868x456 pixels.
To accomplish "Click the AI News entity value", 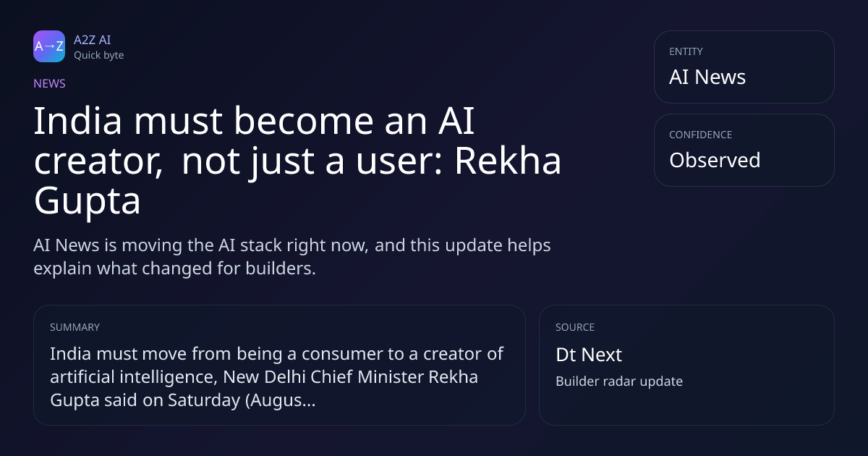I will point(707,77).
